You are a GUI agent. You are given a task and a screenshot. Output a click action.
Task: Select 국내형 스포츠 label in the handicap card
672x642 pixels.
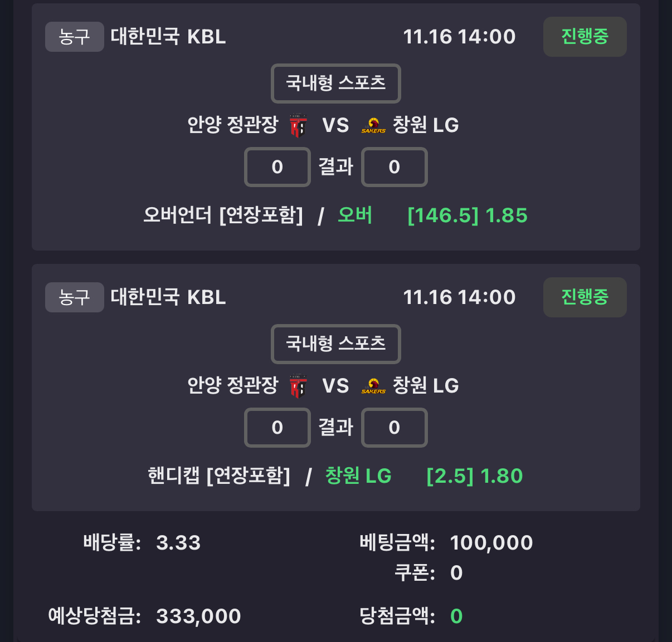[x=335, y=344]
